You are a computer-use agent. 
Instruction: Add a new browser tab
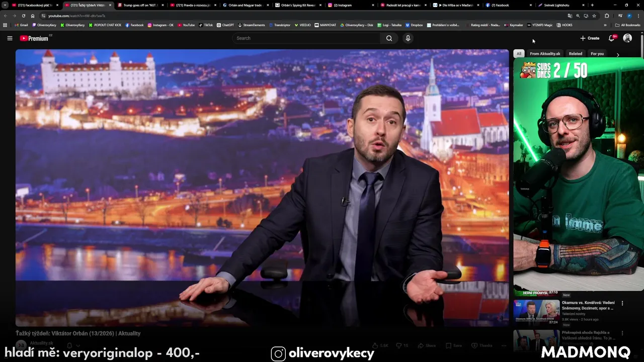pos(592,5)
